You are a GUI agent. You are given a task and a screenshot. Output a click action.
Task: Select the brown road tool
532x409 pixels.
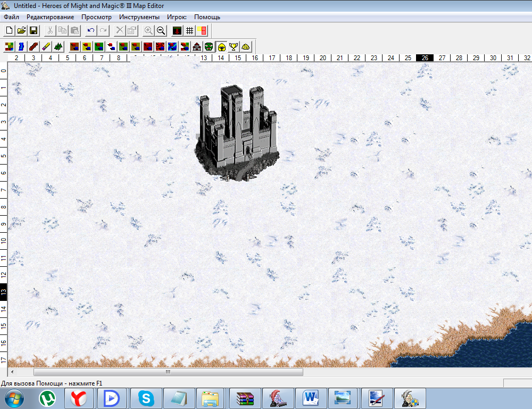34,46
